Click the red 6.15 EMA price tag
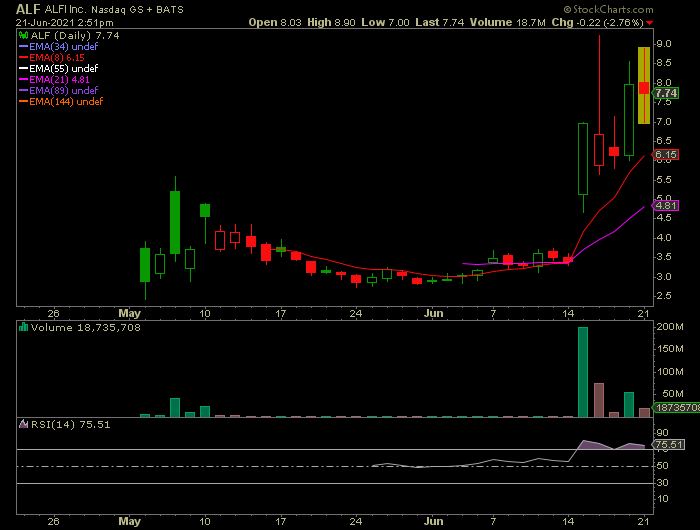The height and width of the screenshot is (530, 700). click(666, 154)
